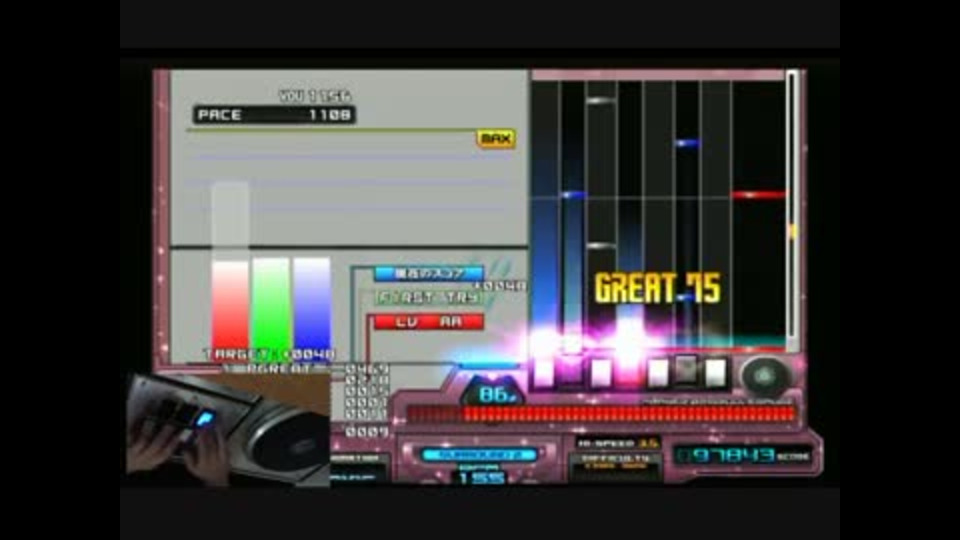Click the yellow MAX badge
Viewport: 960px width, 540px height.
(x=496, y=138)
